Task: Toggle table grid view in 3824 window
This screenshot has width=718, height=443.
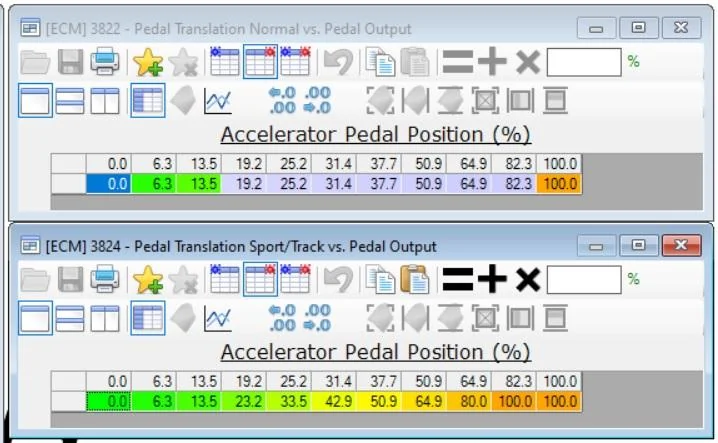Action: click(x=147, y=318)
